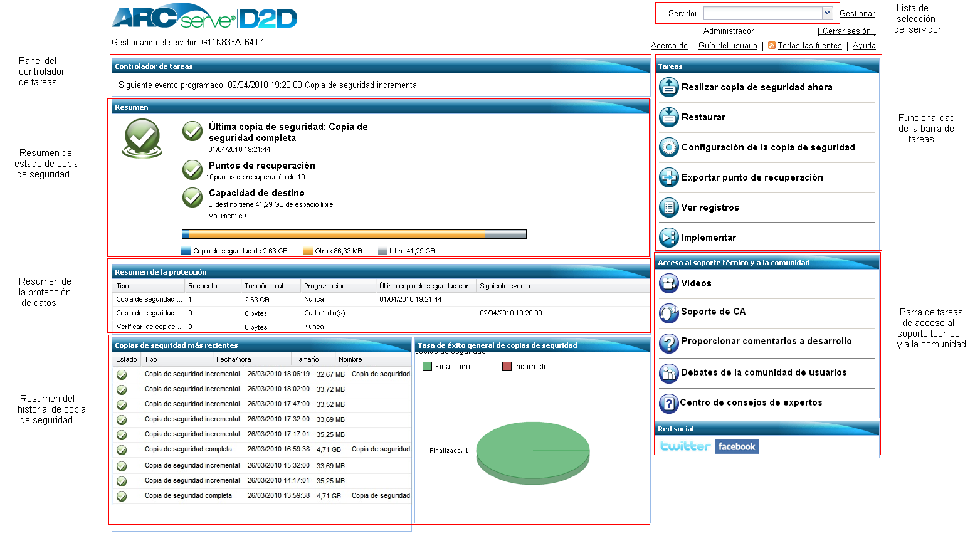
Task: Sort recent backups by Nombre header
Action: point(372,359)
